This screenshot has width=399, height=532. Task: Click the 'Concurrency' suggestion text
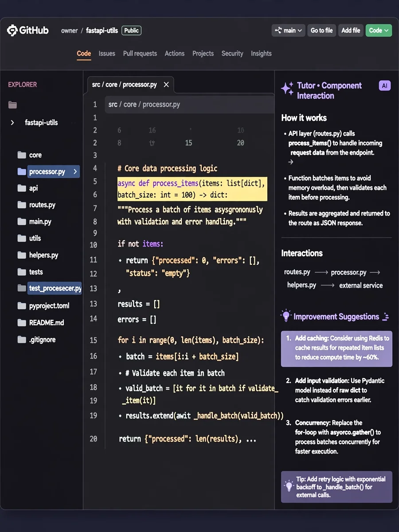pyautogui.click(x=338, y=437)
